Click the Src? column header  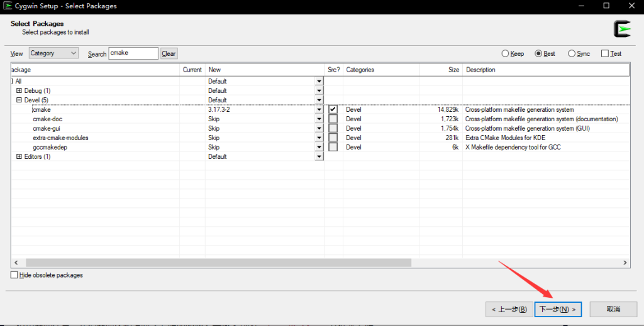point(333,70)
